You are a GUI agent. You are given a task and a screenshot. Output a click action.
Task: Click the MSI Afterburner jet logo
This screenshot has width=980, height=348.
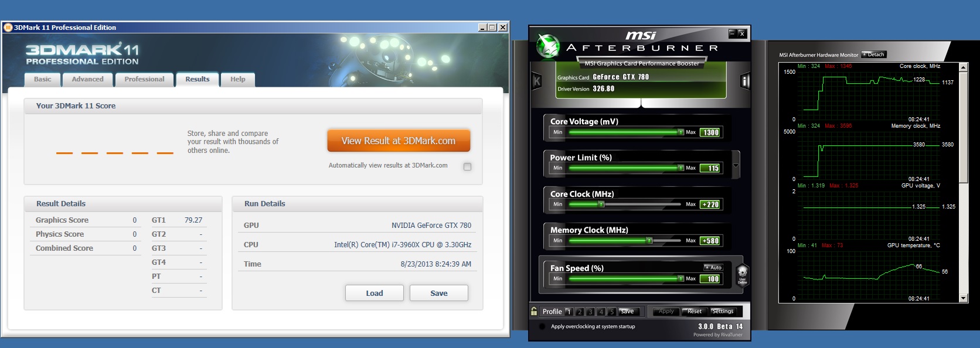tap(549, 46)
